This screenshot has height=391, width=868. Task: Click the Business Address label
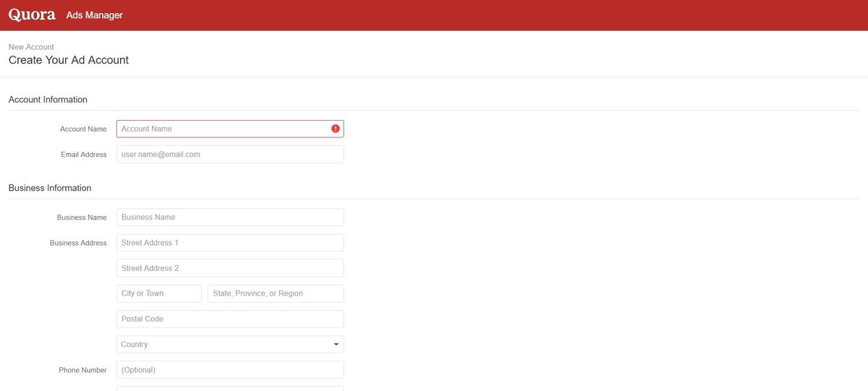(78, 243)
